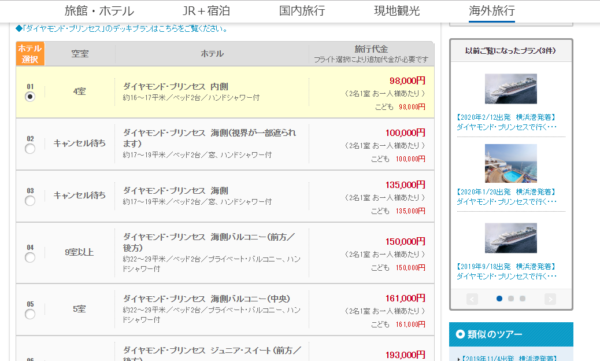This screenshot has width=600, height=361.
Task: Select hotel option 01 radio button
Action: coord(30,96)
